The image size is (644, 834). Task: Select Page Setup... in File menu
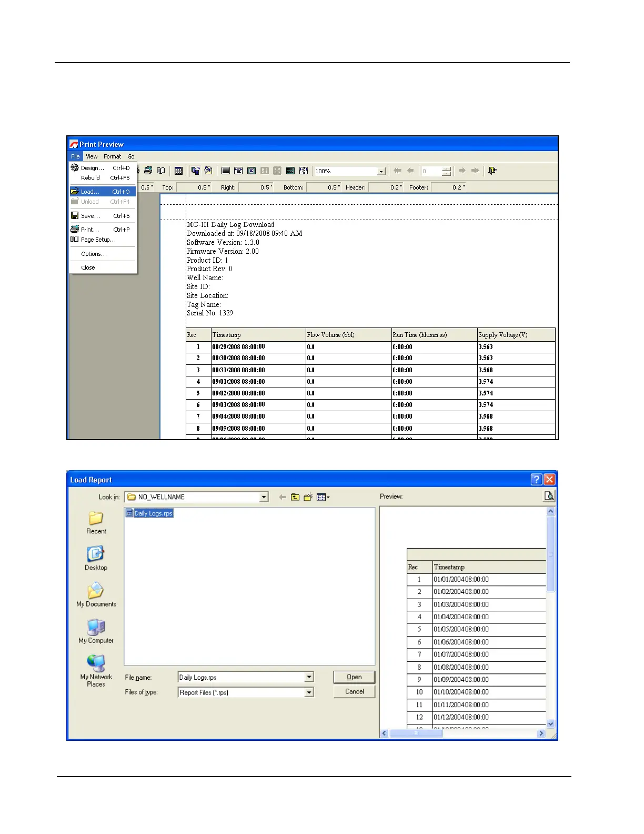[x=98, y=240]
